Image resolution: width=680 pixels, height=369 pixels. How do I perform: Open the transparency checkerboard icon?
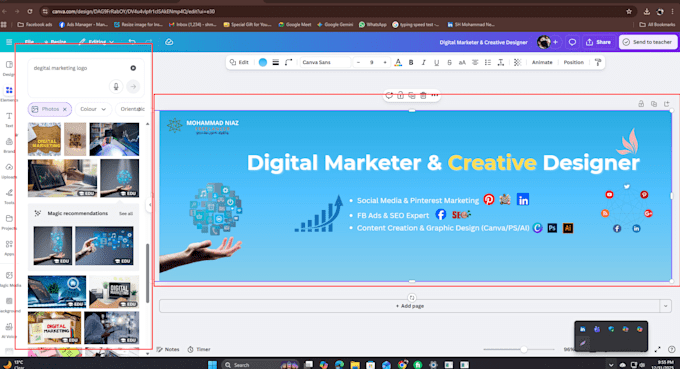tap(517, 62)
